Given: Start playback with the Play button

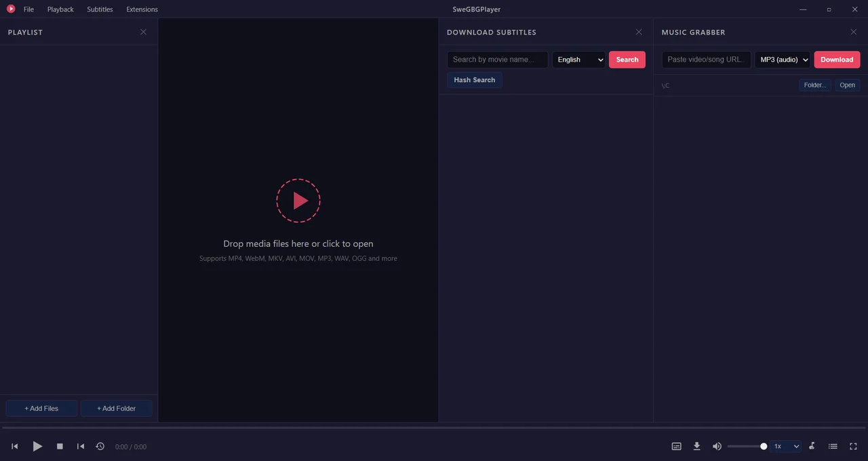Looking at the screenshot, I should point(37,446).
